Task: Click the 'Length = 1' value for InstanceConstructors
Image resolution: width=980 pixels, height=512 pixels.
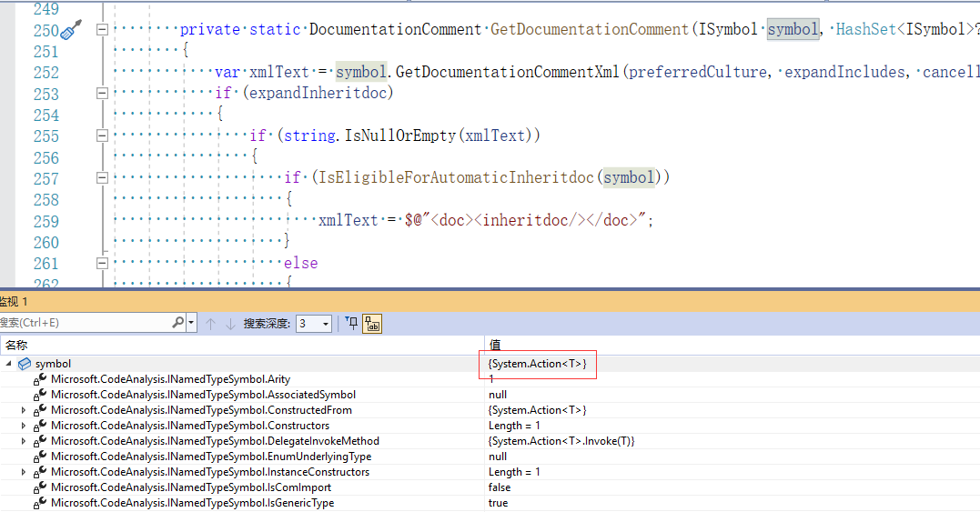Action: click(514, 472)
